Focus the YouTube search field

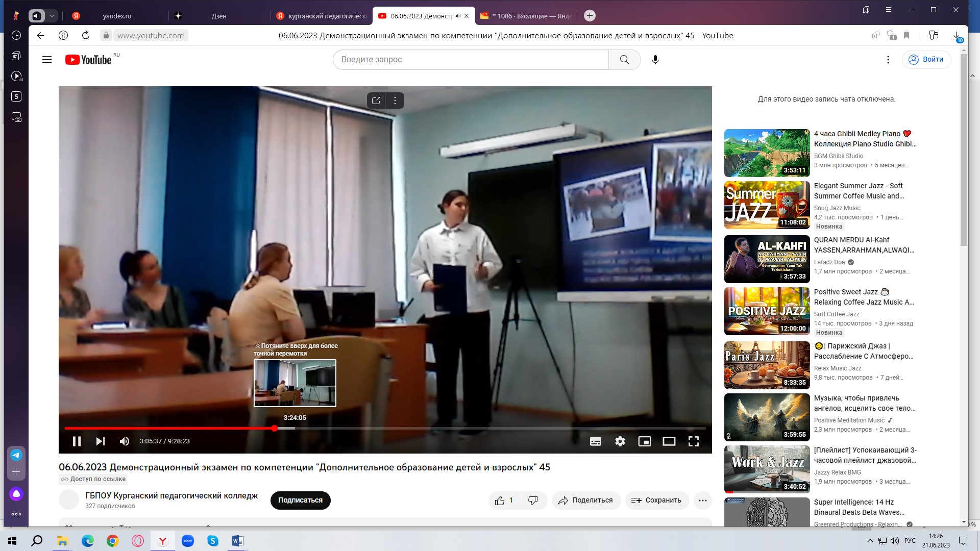(x=471, y=60)
